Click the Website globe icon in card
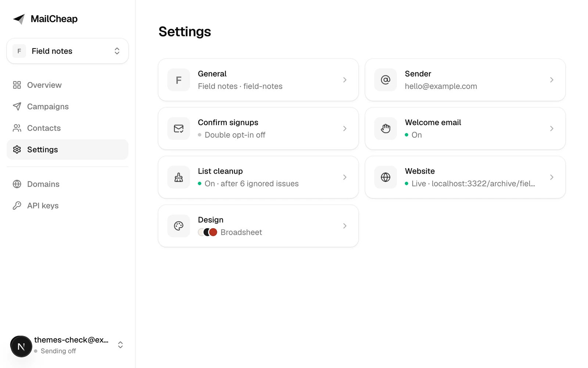Screen dimensions: 588x368 386,177
